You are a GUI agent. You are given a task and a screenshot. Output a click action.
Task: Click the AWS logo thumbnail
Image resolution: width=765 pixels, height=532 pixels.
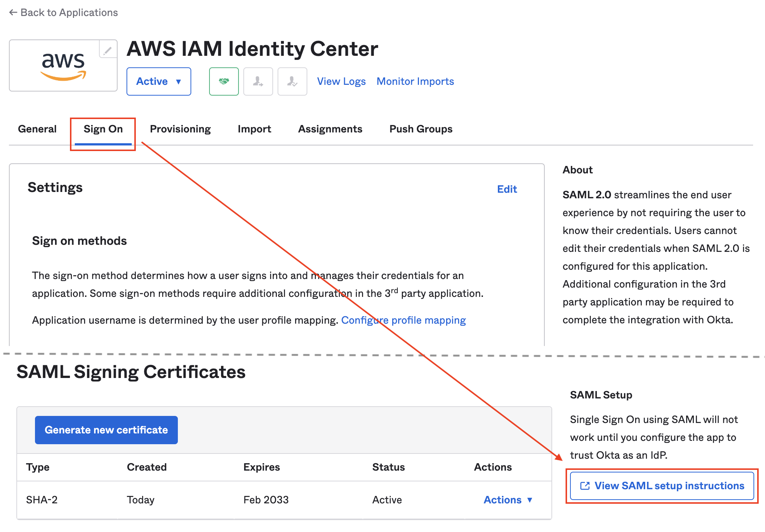tap(63, 65)
